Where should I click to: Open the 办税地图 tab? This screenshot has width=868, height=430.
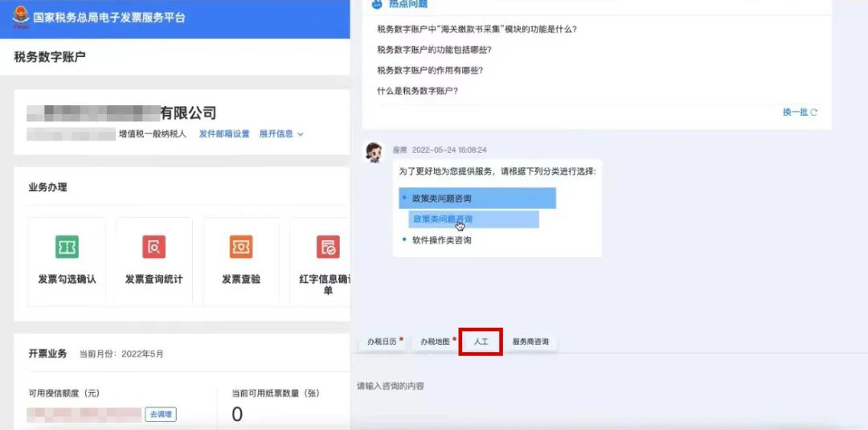point(435,342)
